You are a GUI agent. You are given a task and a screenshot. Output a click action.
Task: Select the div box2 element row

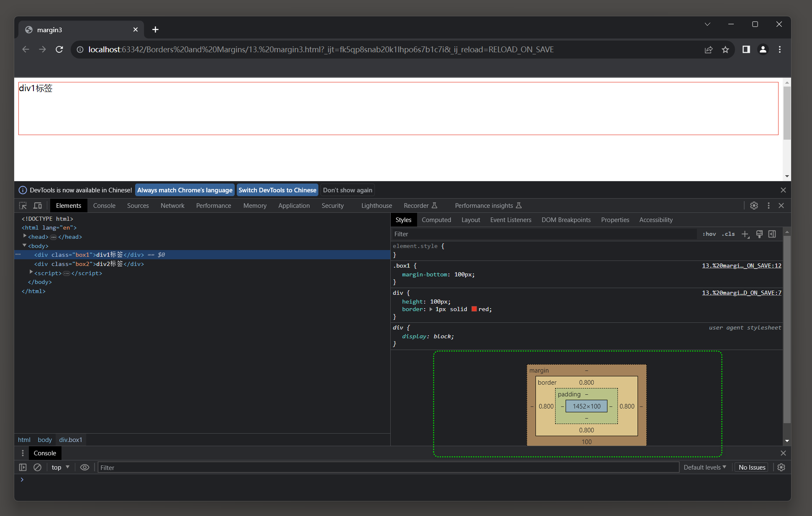(x=202, y=264)
